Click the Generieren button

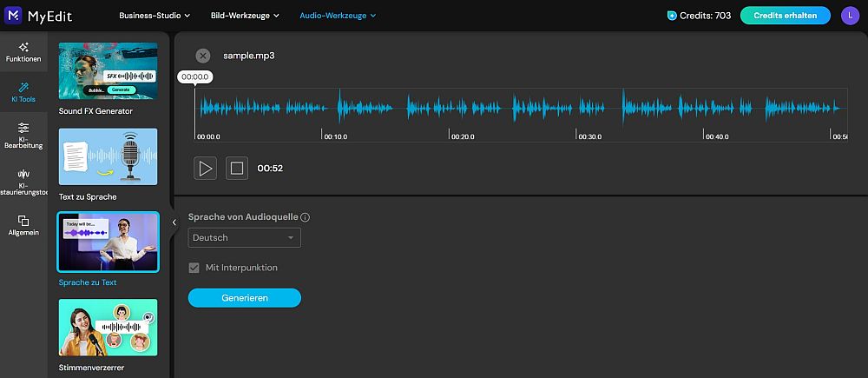click(x=245, y=298)
